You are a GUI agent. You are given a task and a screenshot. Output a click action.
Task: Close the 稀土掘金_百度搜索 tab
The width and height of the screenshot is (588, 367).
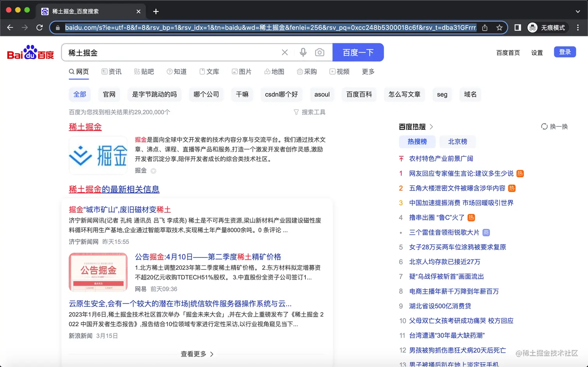(138, 11)
